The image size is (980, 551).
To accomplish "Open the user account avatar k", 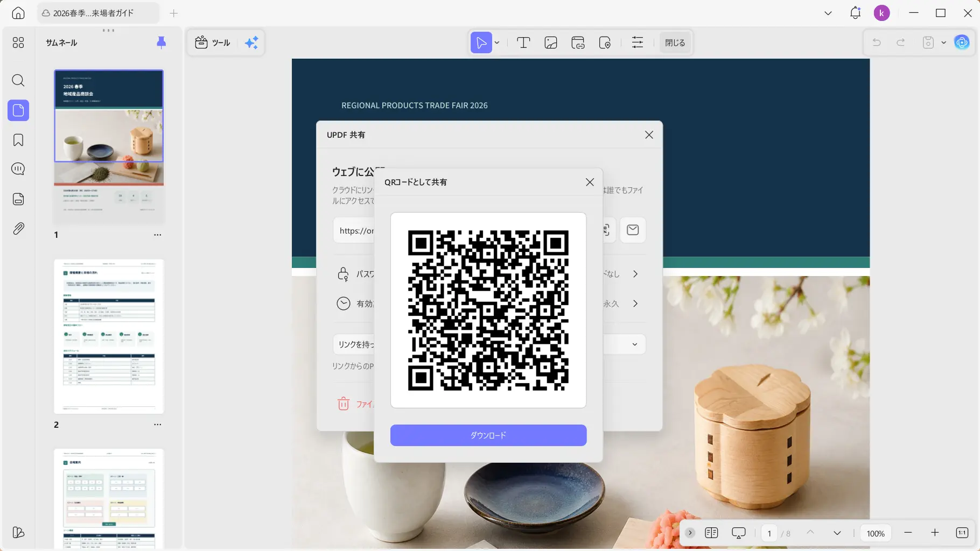I will [x=881, y=13].
